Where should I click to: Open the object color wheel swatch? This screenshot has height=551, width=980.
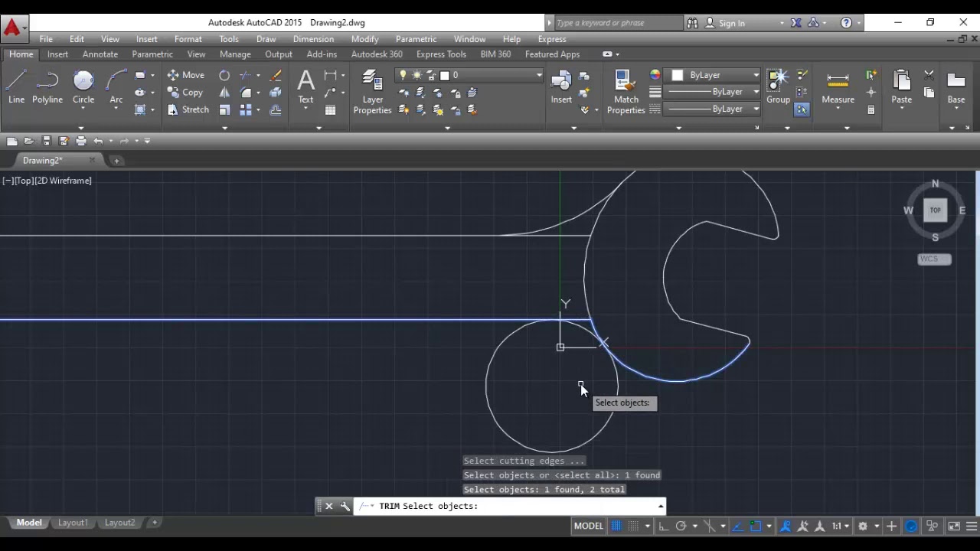click(655, 75)
